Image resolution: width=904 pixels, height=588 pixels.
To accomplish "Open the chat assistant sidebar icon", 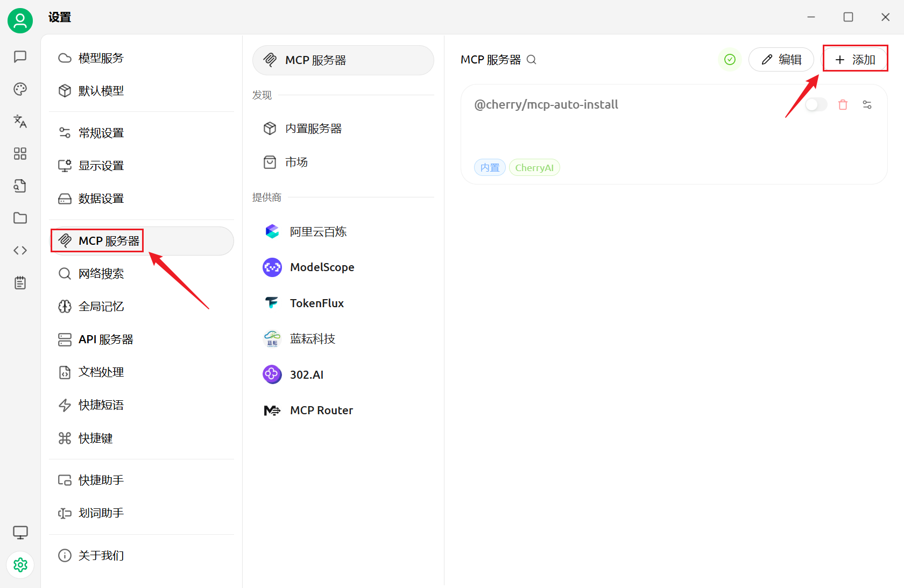I will pos(20,56).
